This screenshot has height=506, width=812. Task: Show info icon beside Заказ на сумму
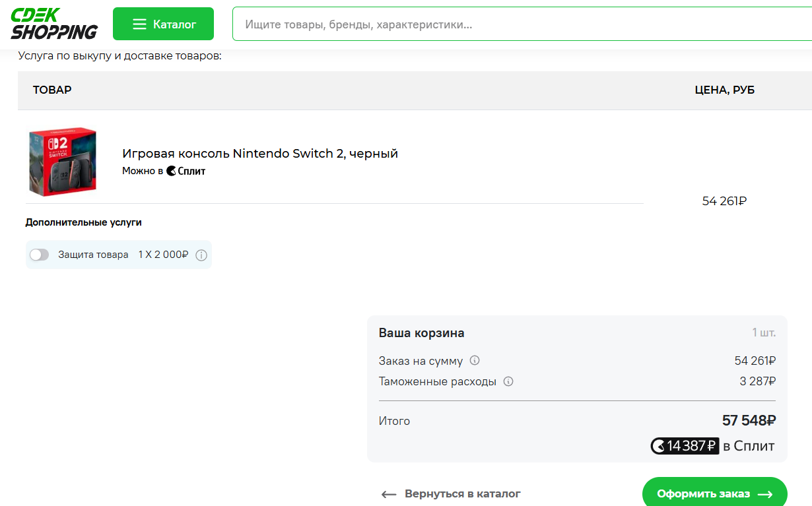tap(474, 361)
